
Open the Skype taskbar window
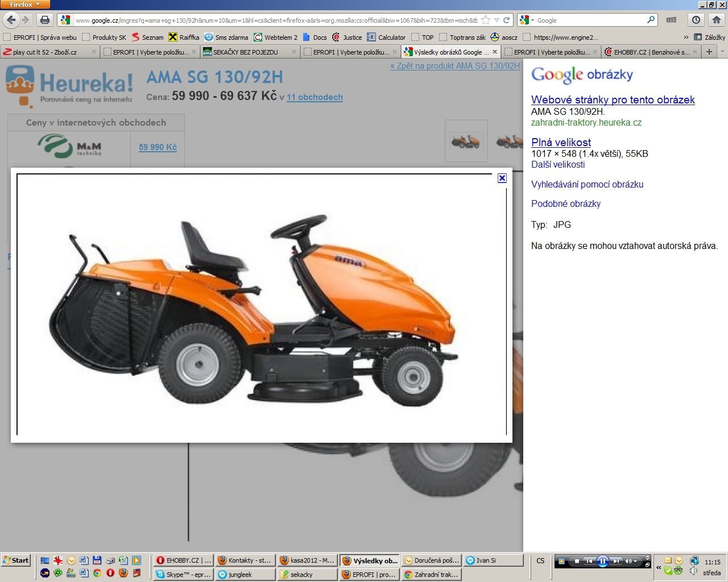[183, 575]
